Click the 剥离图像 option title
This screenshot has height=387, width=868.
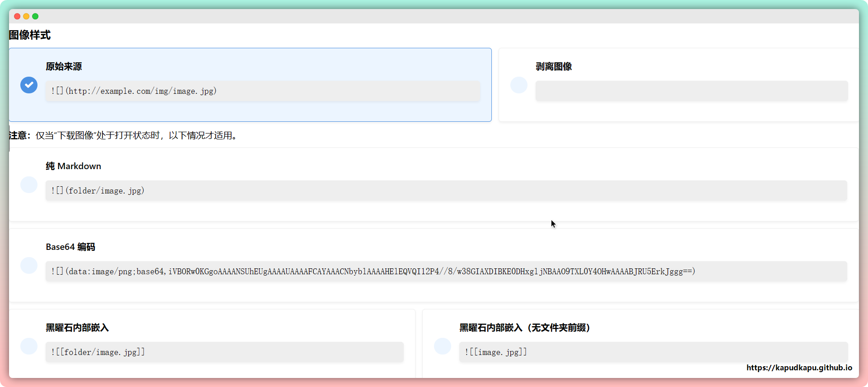click(554, 66)
